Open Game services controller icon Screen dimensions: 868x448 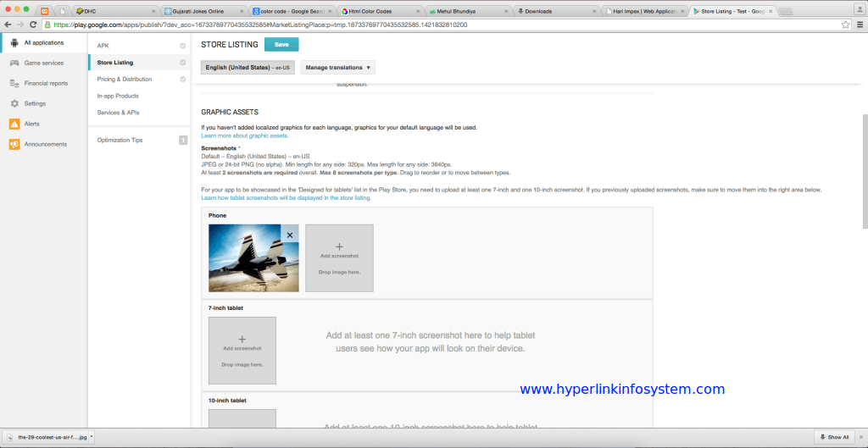14,63
